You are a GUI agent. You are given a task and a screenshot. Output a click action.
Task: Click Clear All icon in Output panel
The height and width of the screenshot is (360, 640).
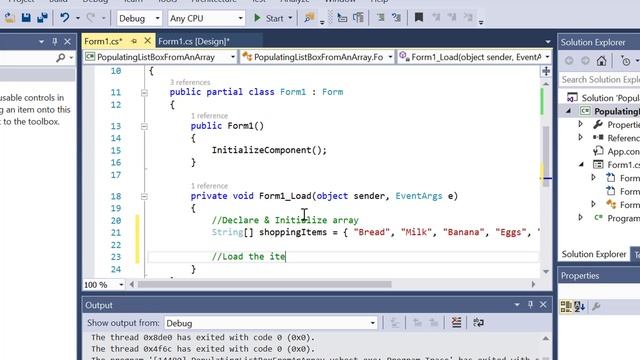[x=456, y=322]
